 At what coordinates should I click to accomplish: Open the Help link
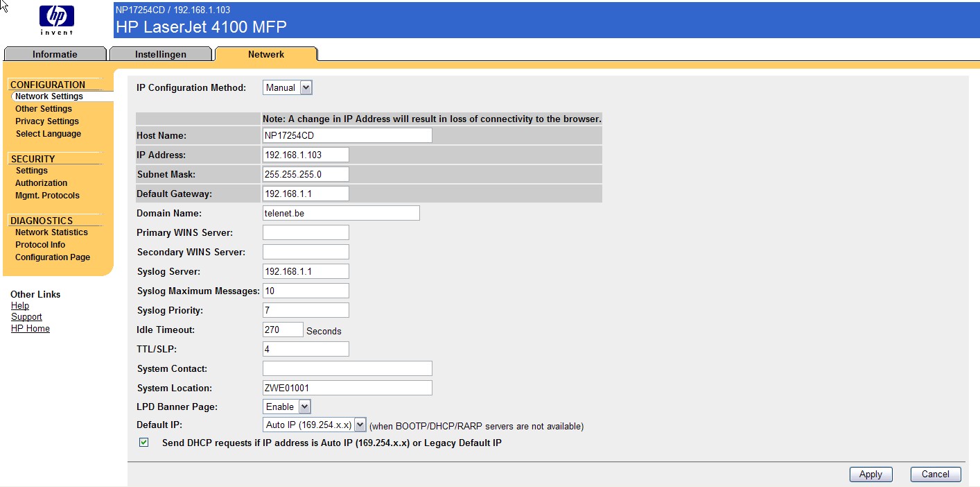20,306
